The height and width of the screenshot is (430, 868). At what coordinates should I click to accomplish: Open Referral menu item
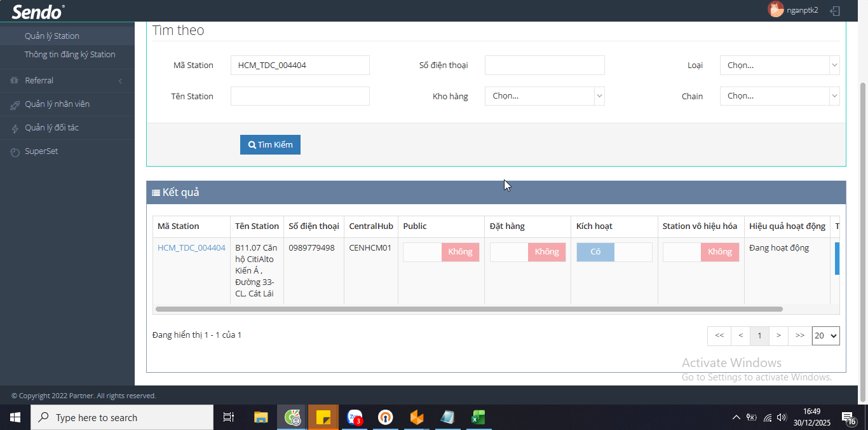click(x=39, y=81)
